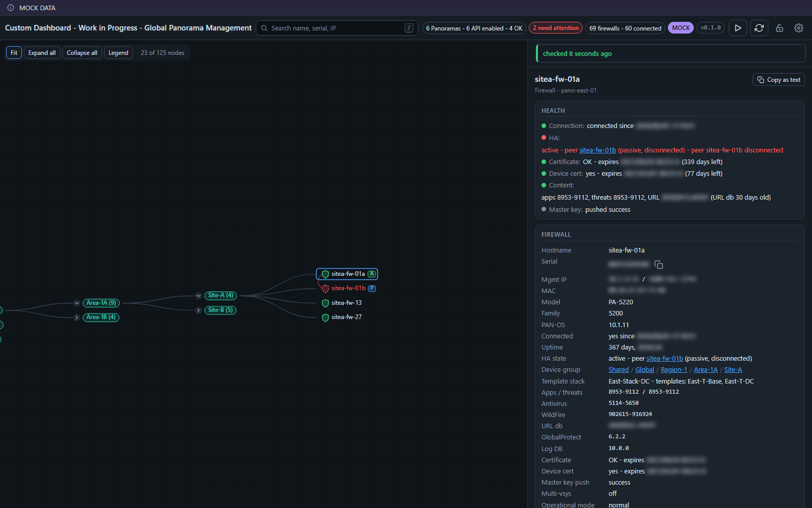Click the v0.1.0 version badge
This screenshot has width=812, height=508.
point(710,28)
